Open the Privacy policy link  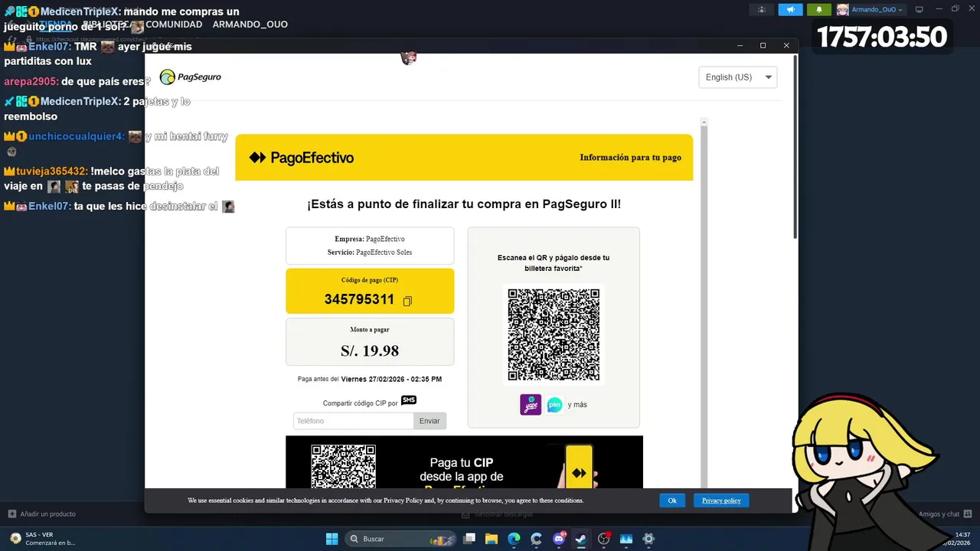click(721, 500)
